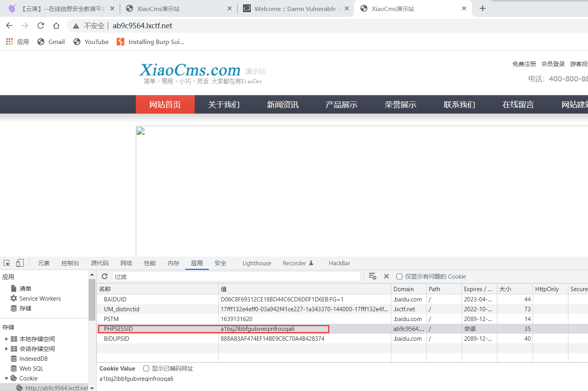This screenshot has height=391, width=588.
Task: Click the not-secure warning triangle icon
Action: (76, 26)
